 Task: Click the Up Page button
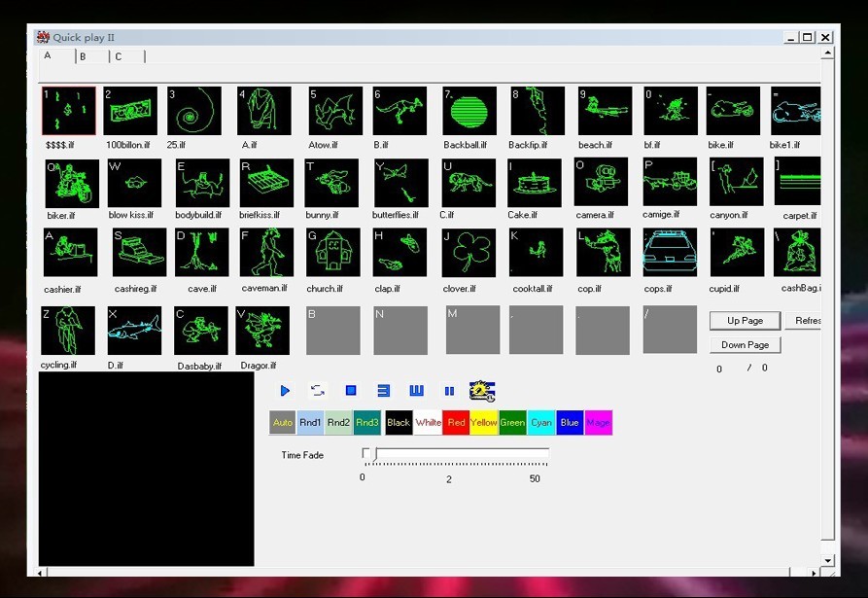[x=745, y=321]
